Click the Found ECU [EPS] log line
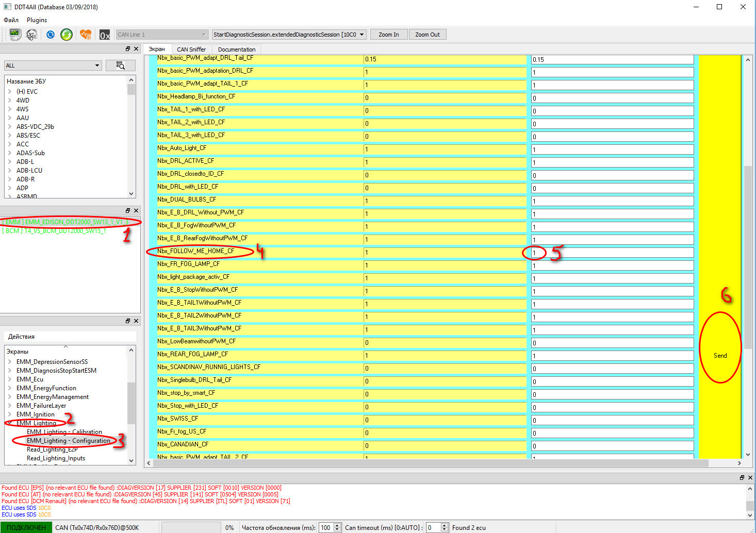The image size is (756, 533). click(x=141, y=488)
